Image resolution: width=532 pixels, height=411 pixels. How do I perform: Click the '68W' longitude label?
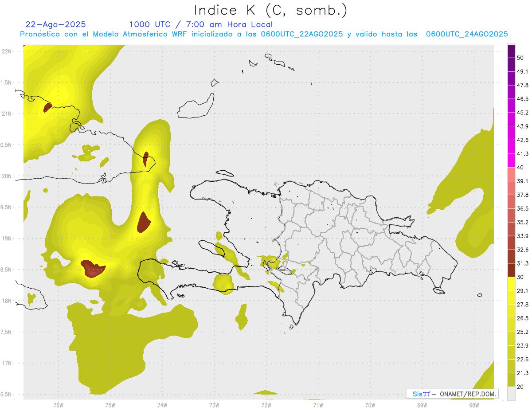tap(474, 405)
